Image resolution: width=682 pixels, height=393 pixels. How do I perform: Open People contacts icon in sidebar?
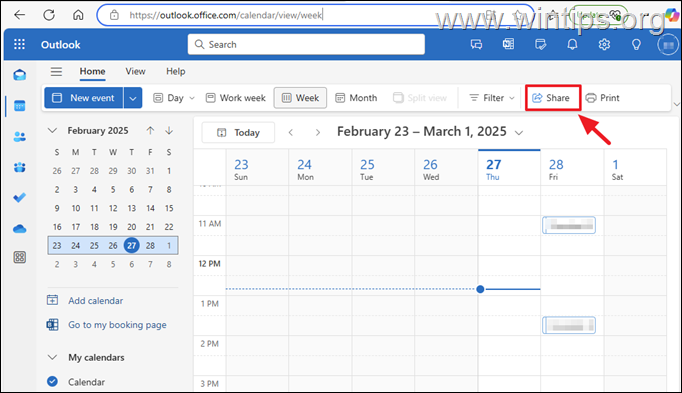coord(20,137)
